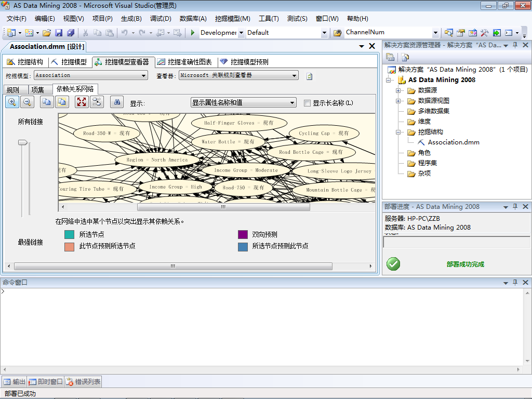Zoom in on the dependency network
532x399 pixels.
tap(12, 102)
